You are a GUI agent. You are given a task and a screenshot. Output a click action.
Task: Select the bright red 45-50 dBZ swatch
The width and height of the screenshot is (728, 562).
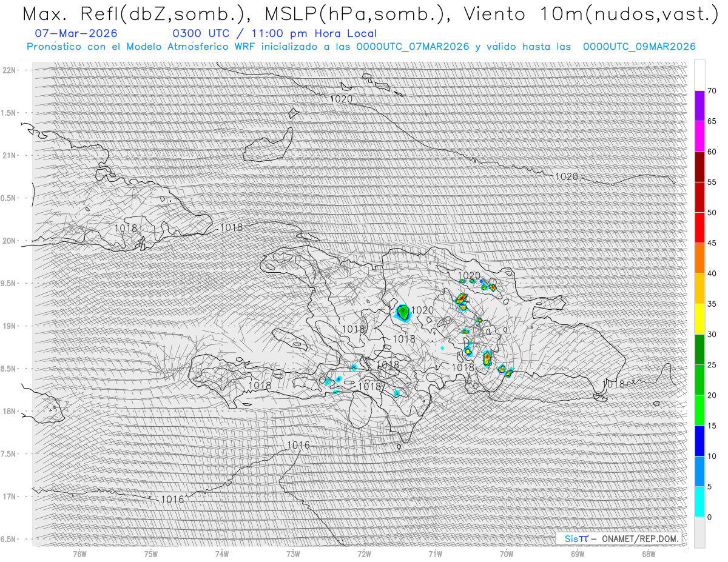pyautogui.click(x=699, y=228)
